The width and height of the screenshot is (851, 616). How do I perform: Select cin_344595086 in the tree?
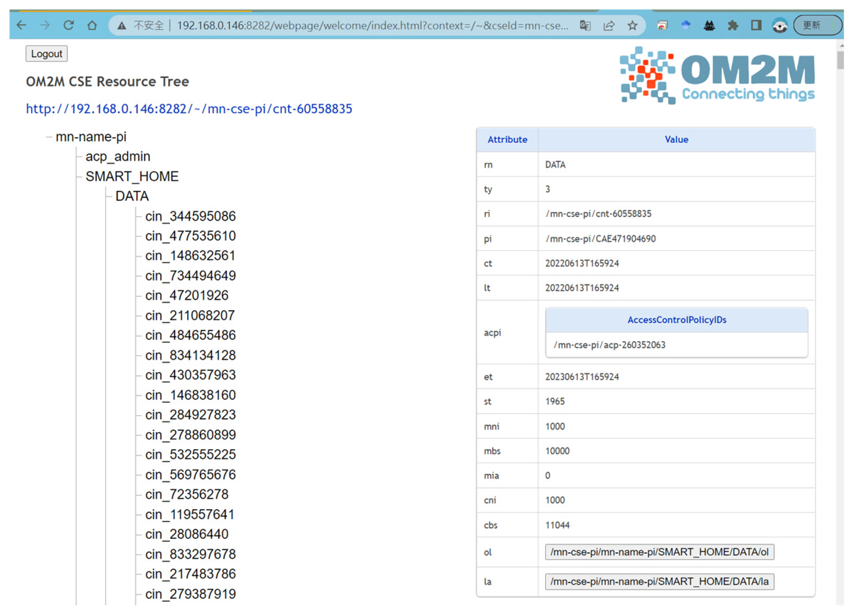coord(190,216)
